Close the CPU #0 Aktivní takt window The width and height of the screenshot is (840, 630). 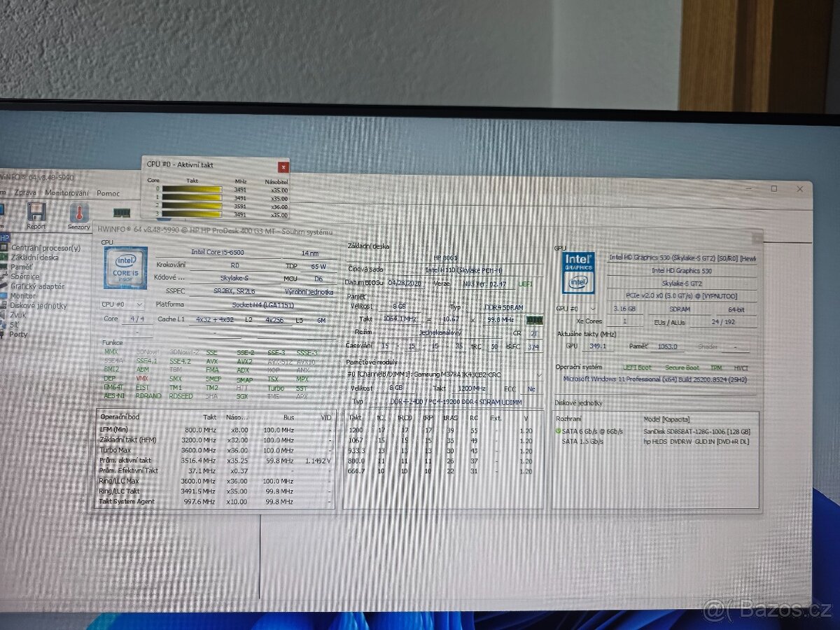283,167
